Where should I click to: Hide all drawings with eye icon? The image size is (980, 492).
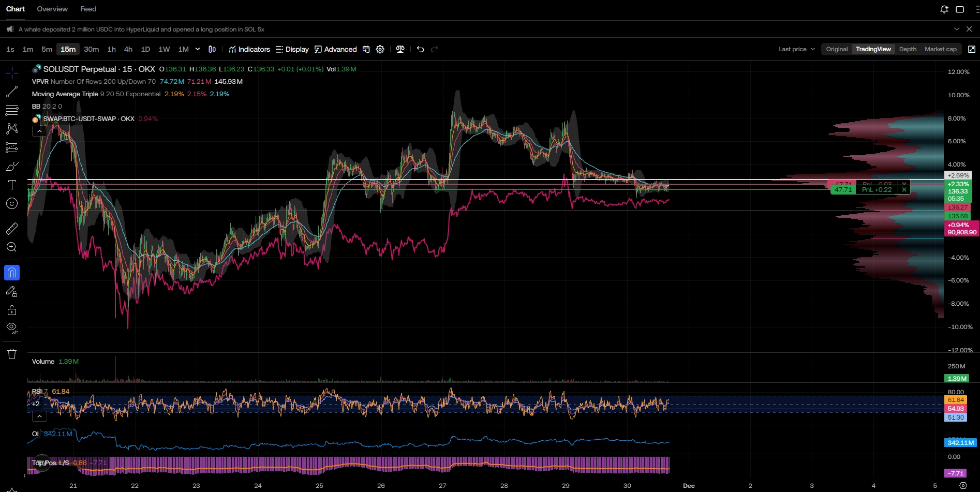11,328
